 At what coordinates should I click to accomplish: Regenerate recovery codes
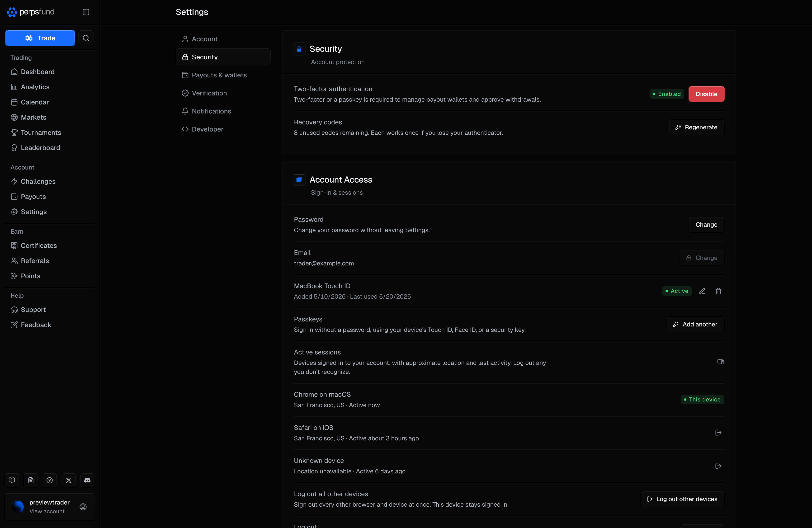click(x=696, y=127)
